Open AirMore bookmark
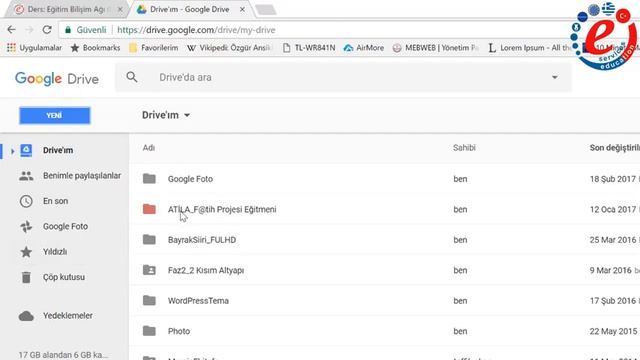This screenshot has width=640, height=360. point(364,48)
